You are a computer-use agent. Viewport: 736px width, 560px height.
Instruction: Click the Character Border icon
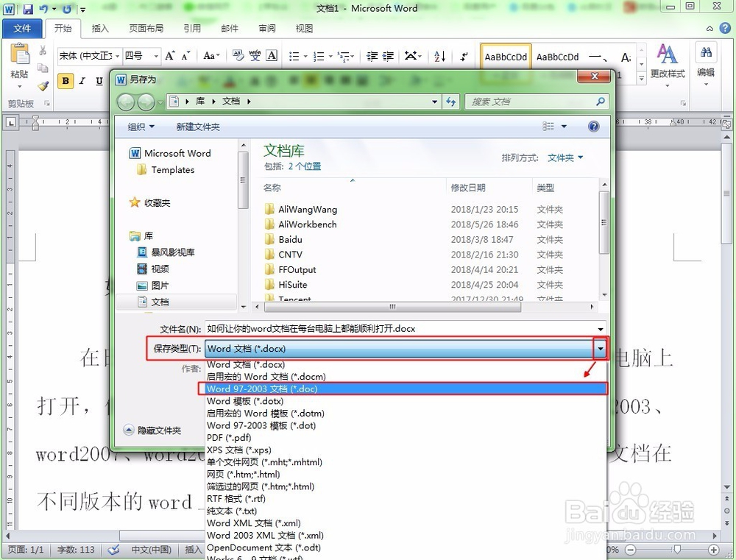coord(272,56)
